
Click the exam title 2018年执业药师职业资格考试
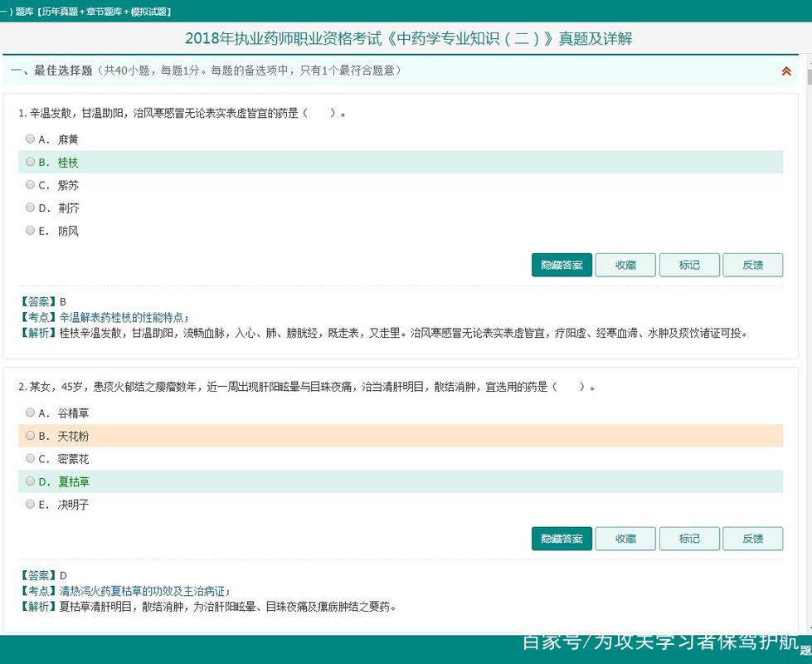pyautogui.click(x=409, y=38)
